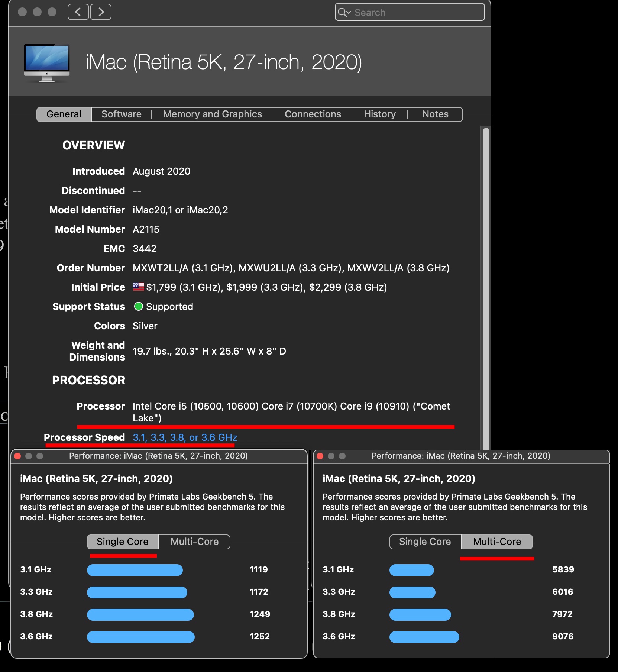Switch to the Connections tab
Screen dimensions: 618x672
(x=313, y=114)
